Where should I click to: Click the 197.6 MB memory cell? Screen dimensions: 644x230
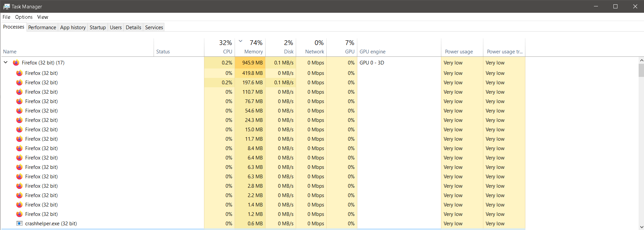[x=250, y=82]
